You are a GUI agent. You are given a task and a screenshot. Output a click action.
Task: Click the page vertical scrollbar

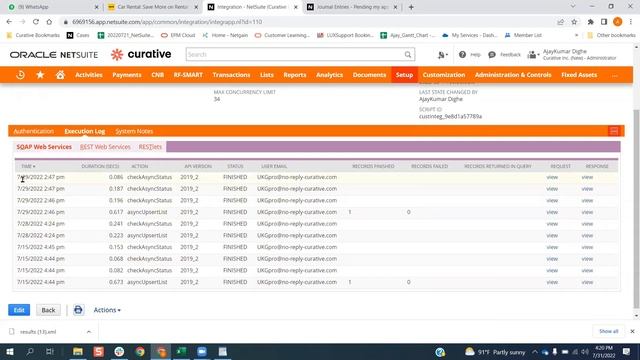click(x=636, y=208)
